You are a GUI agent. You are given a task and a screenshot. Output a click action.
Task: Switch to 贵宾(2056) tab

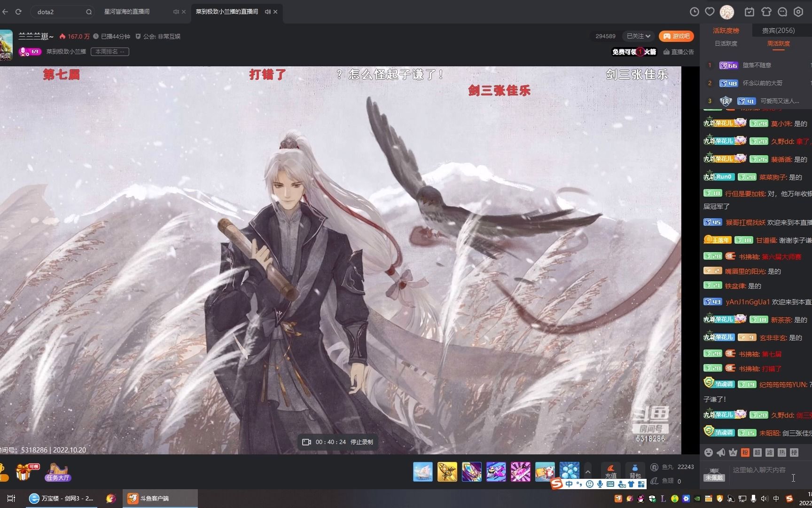[x=778, y=31]
